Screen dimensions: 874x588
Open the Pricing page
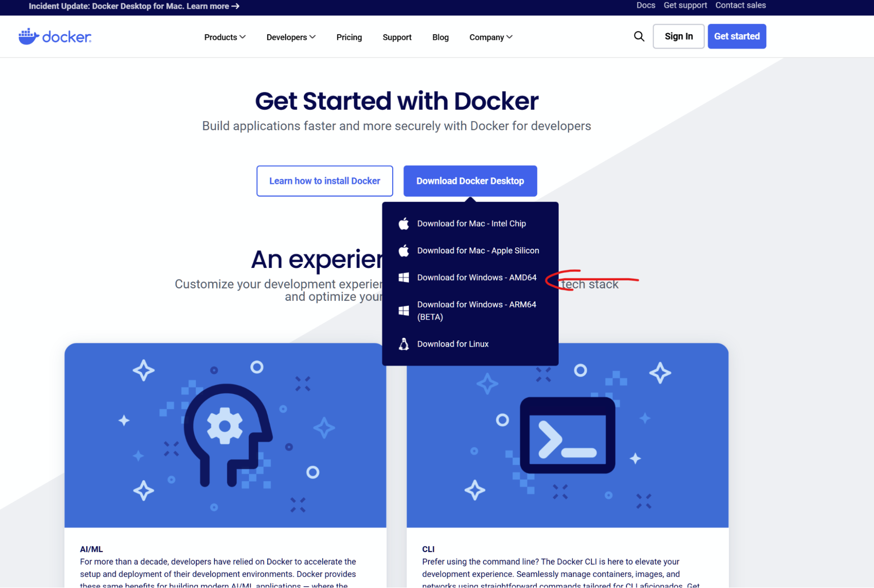tap(349, 37)
